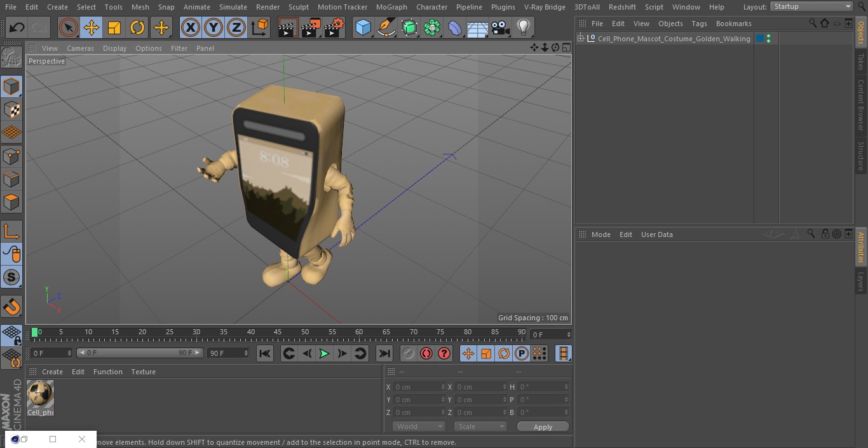Add a Cube primitive object
This screenshot has height=448, width=868.
pos(363,27)
